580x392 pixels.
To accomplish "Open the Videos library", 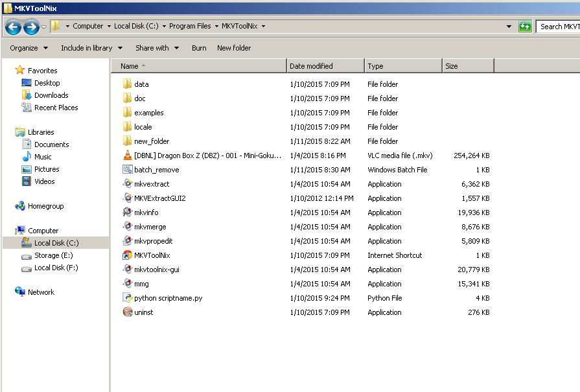I will click(x=44, y=181).
